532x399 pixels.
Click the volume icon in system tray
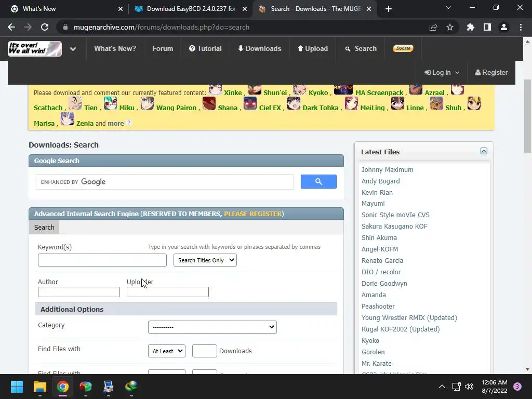(x=469, y=387)
